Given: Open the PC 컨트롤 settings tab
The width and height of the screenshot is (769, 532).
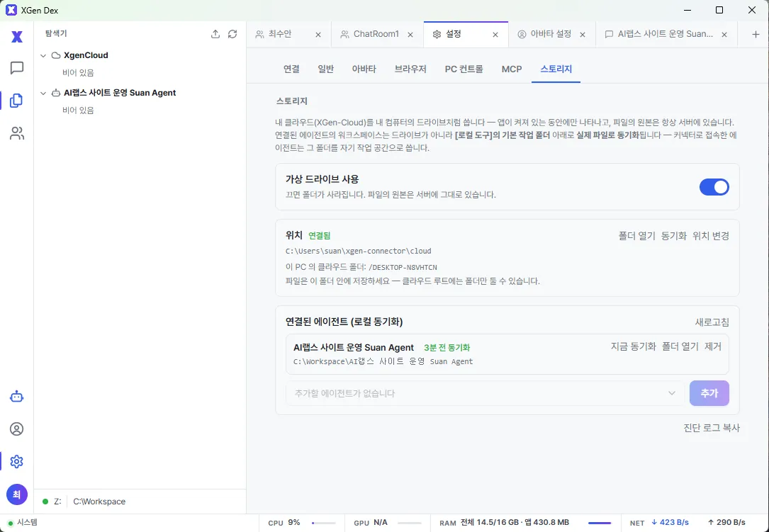Looking at the screenshot, I should click(464, 69).
